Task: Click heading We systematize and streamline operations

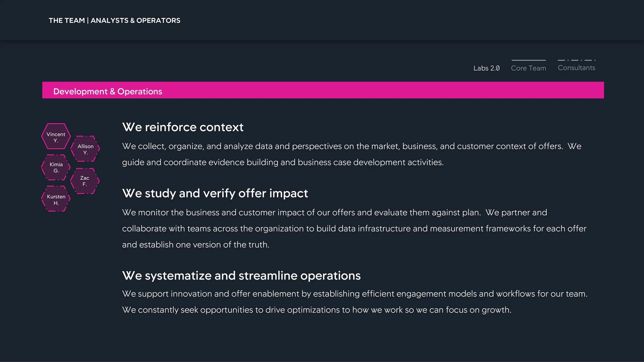Action: 241,276
